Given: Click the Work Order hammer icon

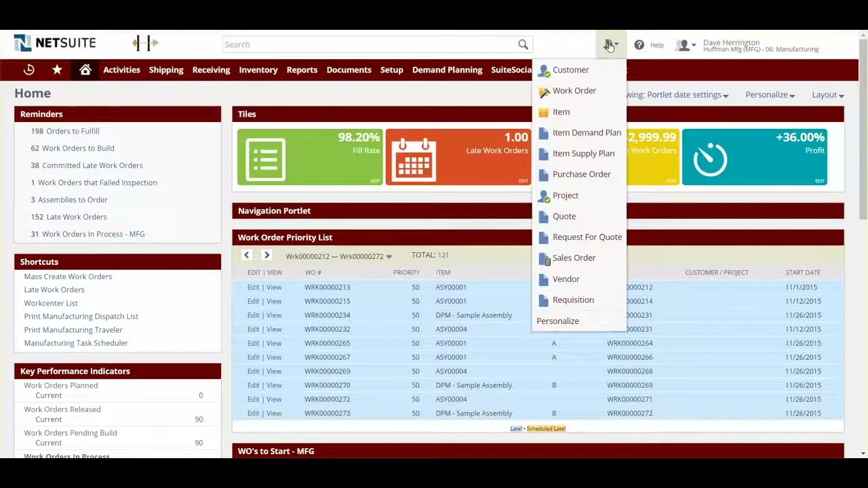Looking at the screenshot, I should pyautogui.click(x=544, y=91).
